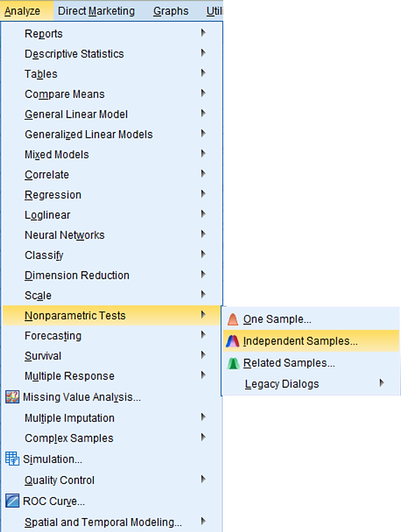Open the Direct Marketing menu

click(97, 11)
